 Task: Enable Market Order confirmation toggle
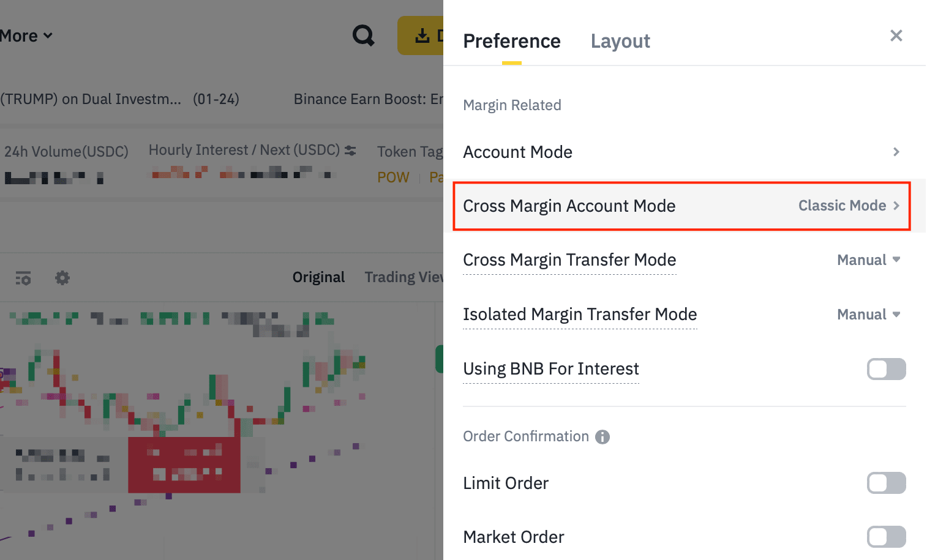pyautogui.click(x=886, y=537)
